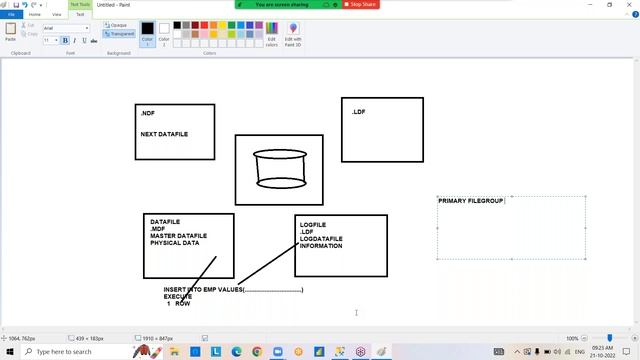Set text background to Opaque

pyautogui.click(x=115, y=25)
